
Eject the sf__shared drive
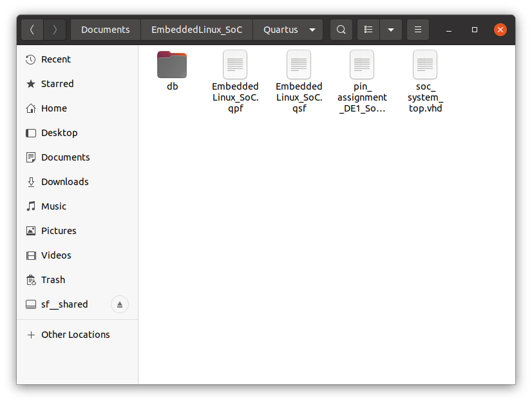120,304
